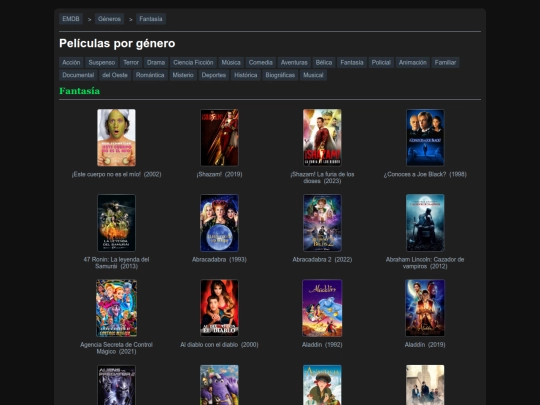
Task: Click the Abraham Lincoln vampire hunter poster
Action: coord(425,223)
